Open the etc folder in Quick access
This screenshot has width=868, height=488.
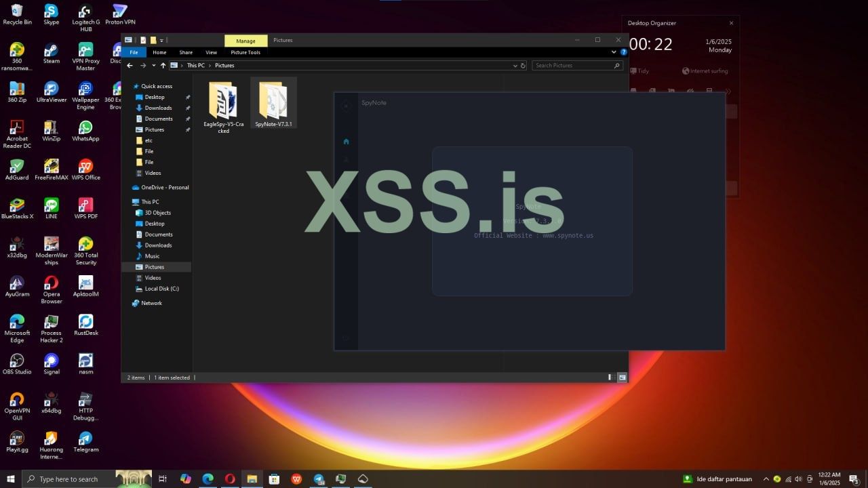point(144,140)
